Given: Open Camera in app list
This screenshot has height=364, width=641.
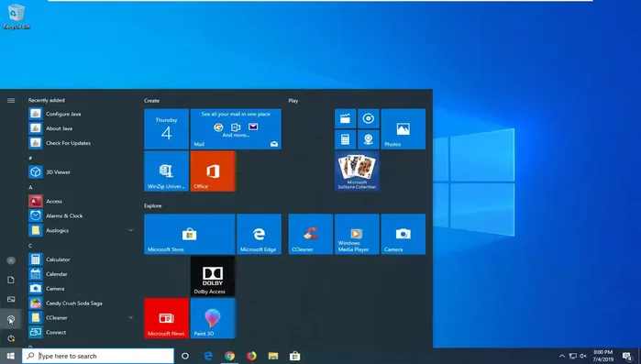Looking at the screenshot, I should pos(81,289).
